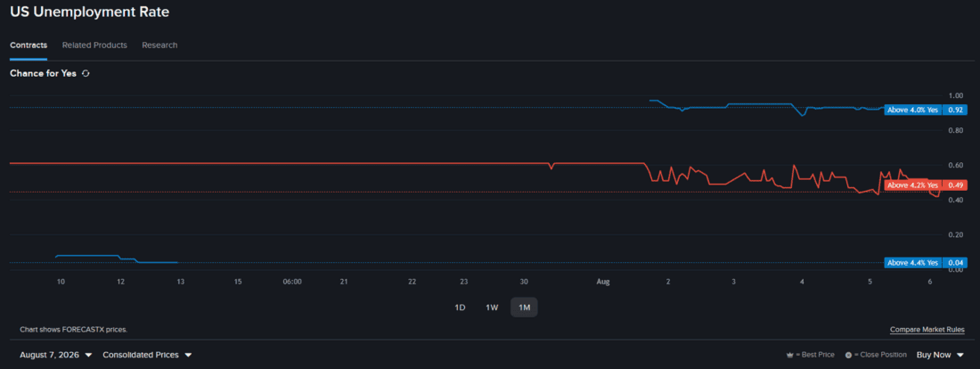The height and width of the screenshot is (369, 980).
Task: Open the Research tab
Action: click(159, 45)
